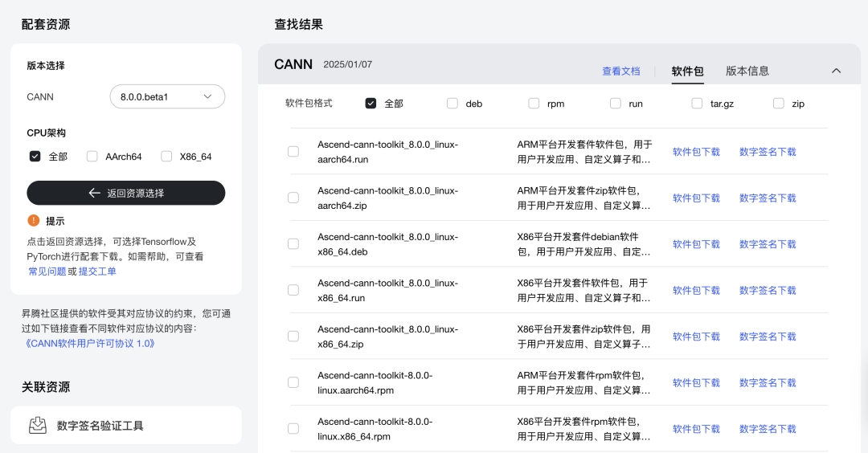
Task: Download the linux-aarch64.run software package
Action: 696,152
